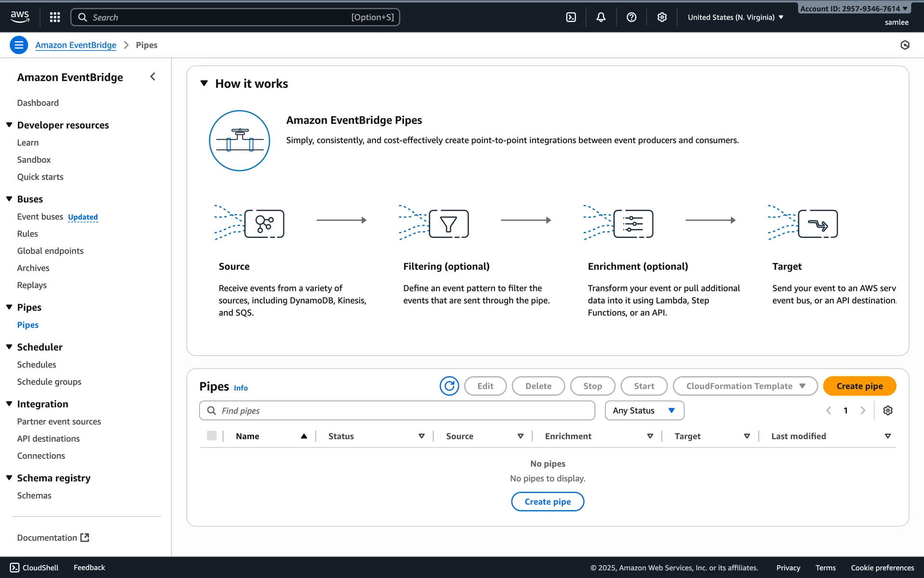The width and height of the screenshot is (924, 578).
Task: Click the Find pipes search field
Action: coord(397,410)
